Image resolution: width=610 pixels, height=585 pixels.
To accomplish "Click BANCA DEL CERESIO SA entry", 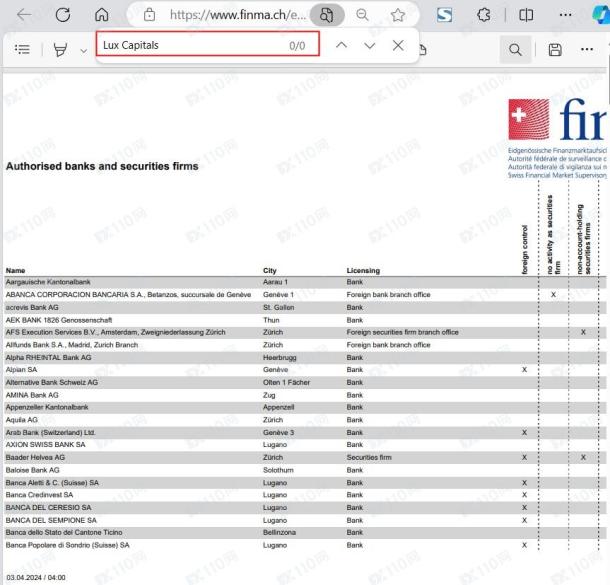I will click(48, 508).
